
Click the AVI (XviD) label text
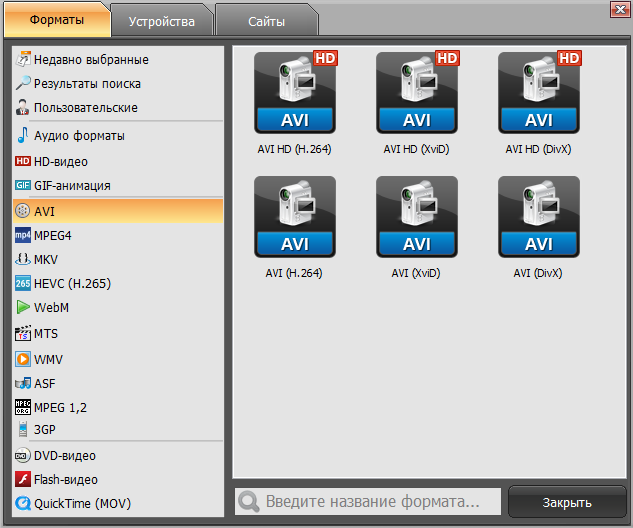coord(416,273)
